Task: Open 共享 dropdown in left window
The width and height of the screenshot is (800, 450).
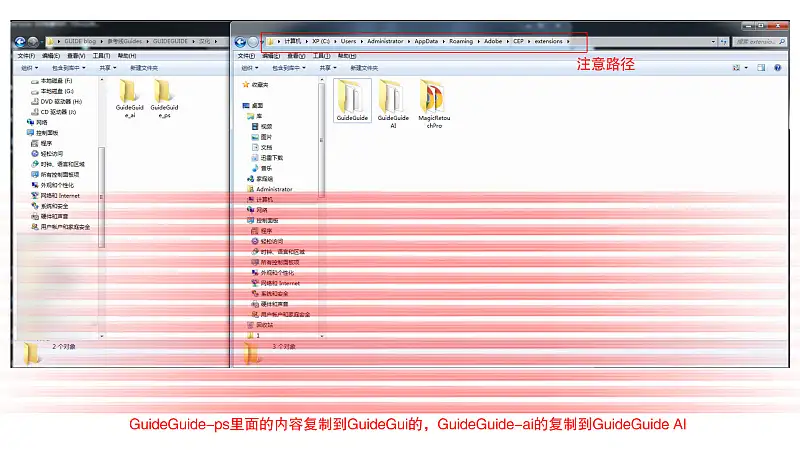Action: (108, 68)
